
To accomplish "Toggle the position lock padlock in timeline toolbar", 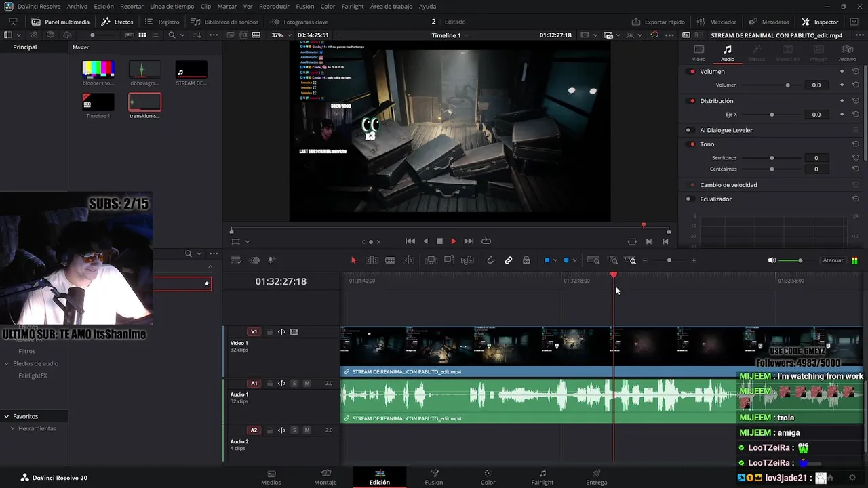I will (527, 260).
